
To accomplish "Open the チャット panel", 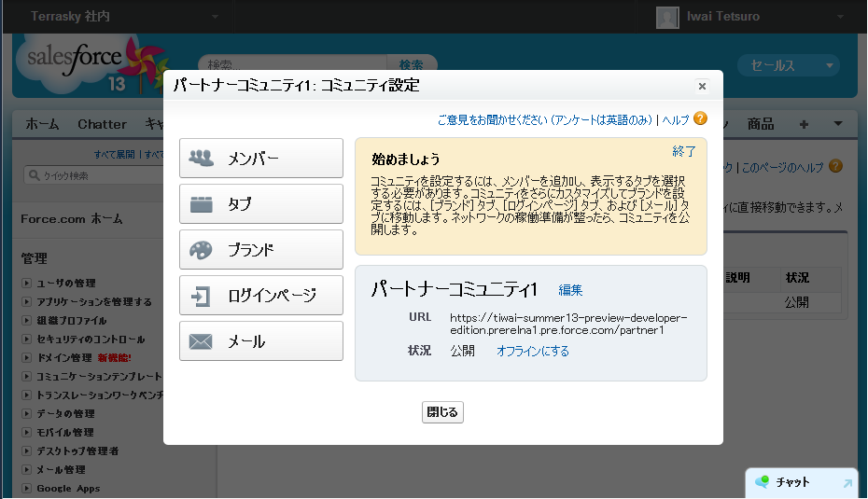I will pos(802,482).
